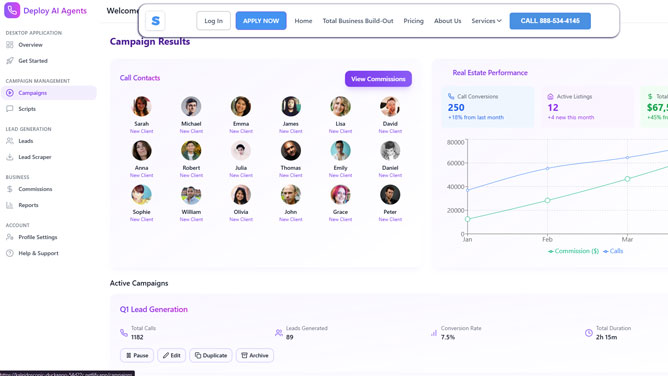The width and height of the screenshot is (668, 376).
Task: Click the Commission ($) legend entry
Action: pyautogui.click(x=573, y=251)
